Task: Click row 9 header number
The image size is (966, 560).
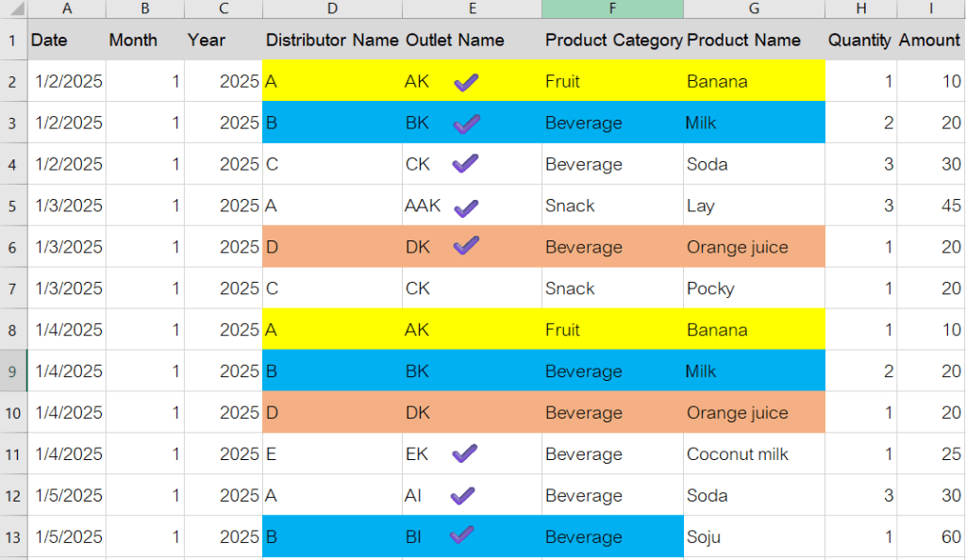Action: 13,371
